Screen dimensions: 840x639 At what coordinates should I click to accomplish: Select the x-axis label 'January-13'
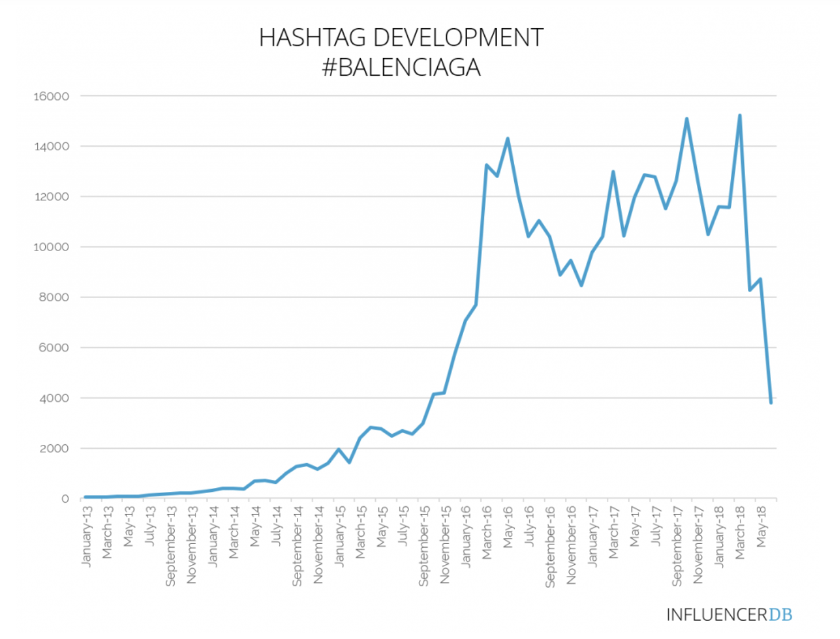coord(87,536)
